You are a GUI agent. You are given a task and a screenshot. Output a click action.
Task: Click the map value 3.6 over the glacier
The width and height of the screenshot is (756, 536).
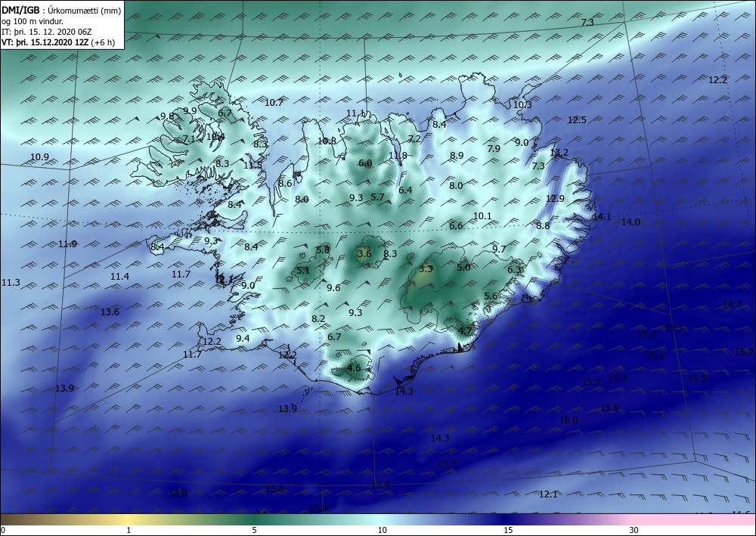click(x=364, y=253)
